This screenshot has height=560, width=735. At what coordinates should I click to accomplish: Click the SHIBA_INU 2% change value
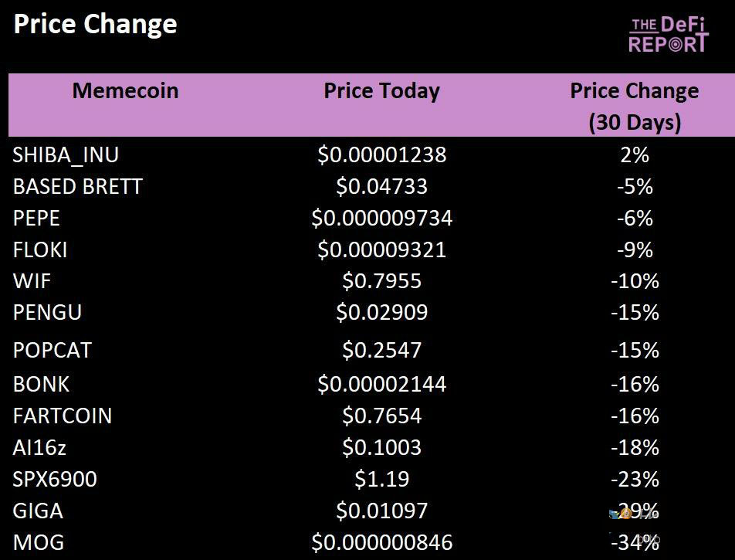click(x=635, y=155)
